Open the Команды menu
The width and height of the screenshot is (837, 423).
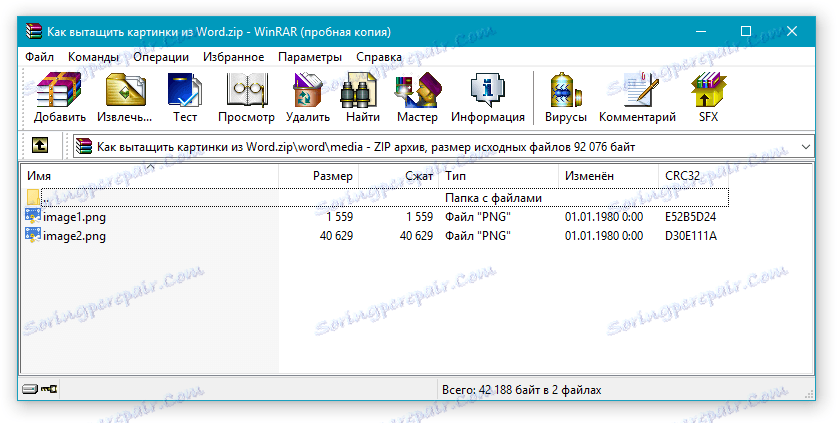93,57
